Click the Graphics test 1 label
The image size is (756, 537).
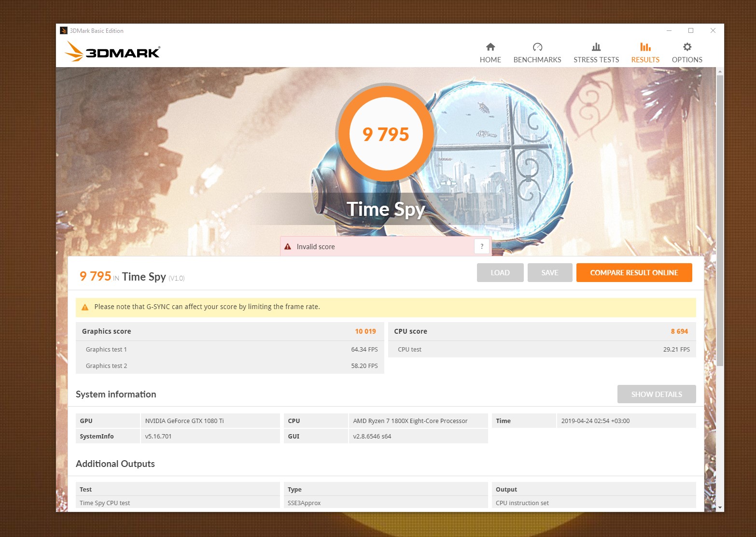click(x=106, y=349)
